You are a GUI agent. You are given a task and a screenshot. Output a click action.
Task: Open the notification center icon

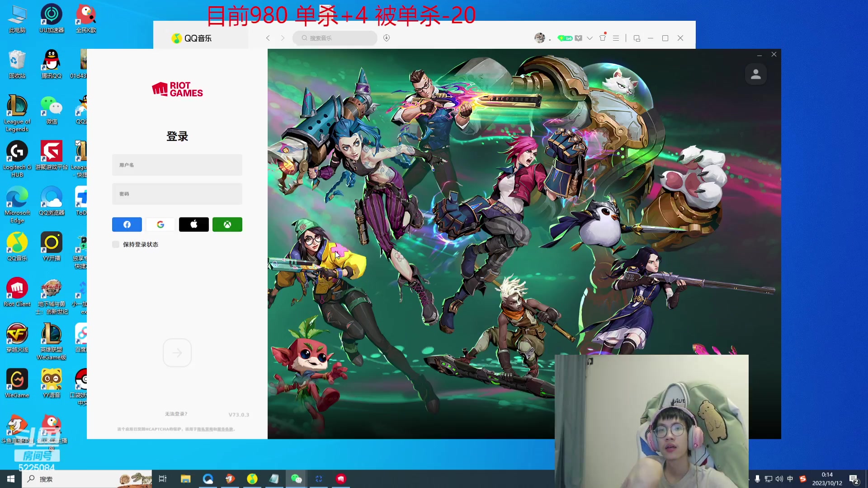[x=854, y=479]
